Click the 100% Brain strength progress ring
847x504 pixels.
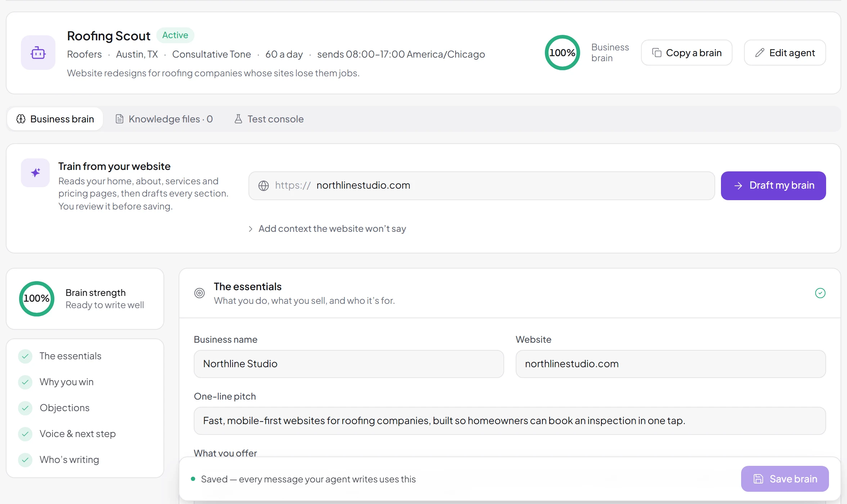pyautogui.click(x=37, y=299)
